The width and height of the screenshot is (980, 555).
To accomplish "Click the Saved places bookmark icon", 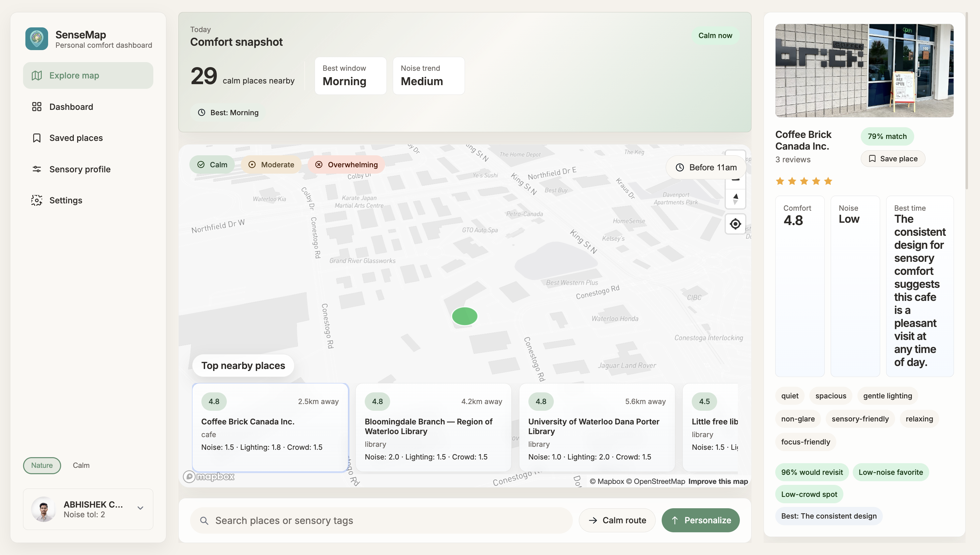I will point(37,138).
